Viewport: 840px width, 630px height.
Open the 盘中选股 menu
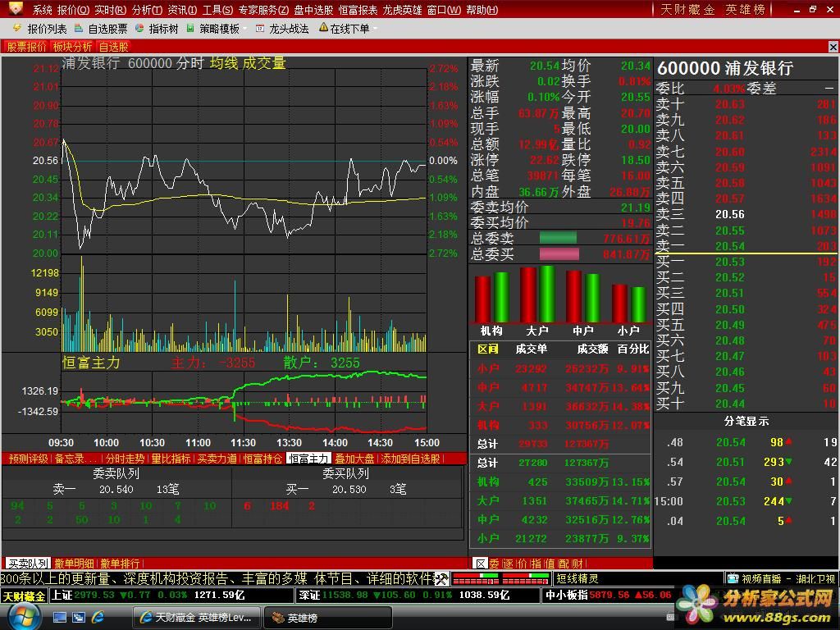[313, 10]
